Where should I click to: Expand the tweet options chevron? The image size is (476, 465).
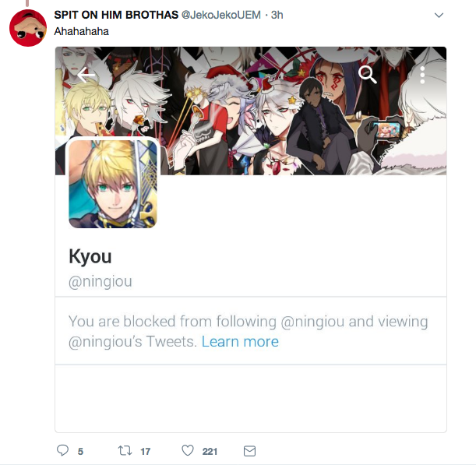[x=439, y=15]
